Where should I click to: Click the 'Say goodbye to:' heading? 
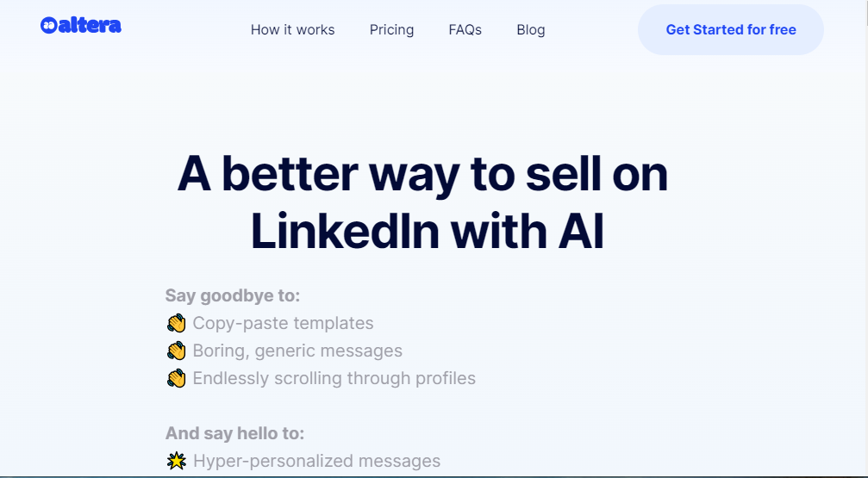click(x=233, y=296)
